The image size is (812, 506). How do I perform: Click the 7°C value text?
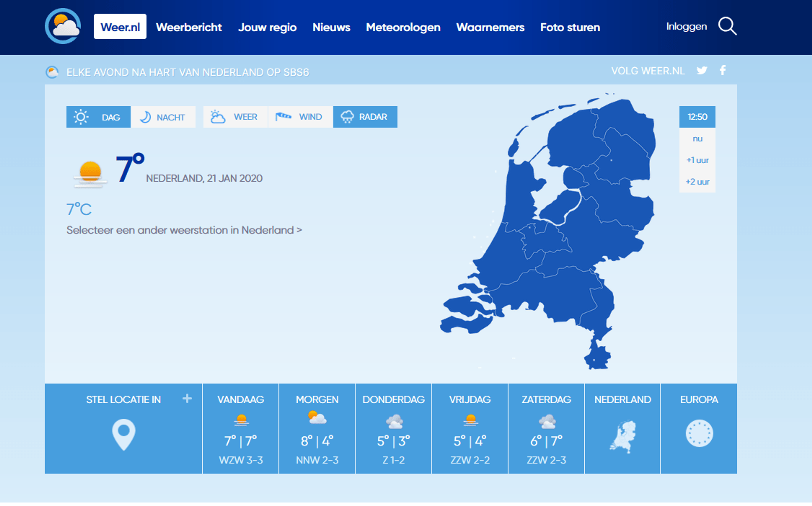coord(79,209)
